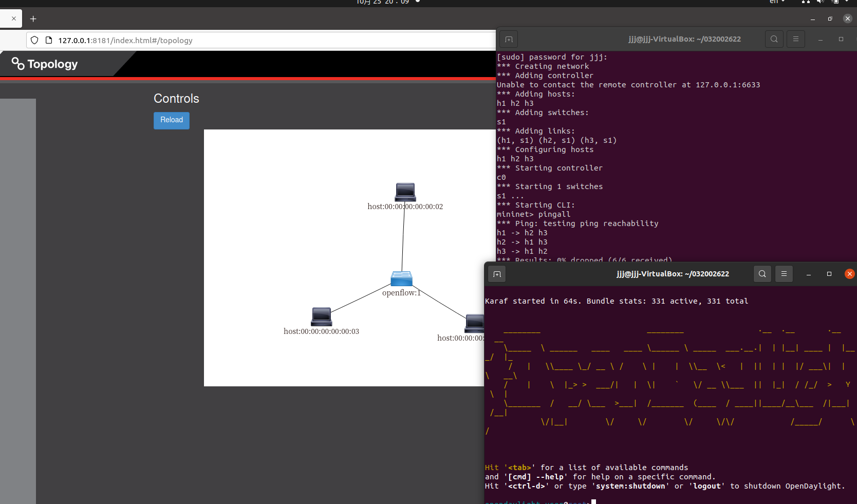The image size is (857, 504).
Task: Select the partially hidden host icon right of switch
Action: tap(475, 323)
